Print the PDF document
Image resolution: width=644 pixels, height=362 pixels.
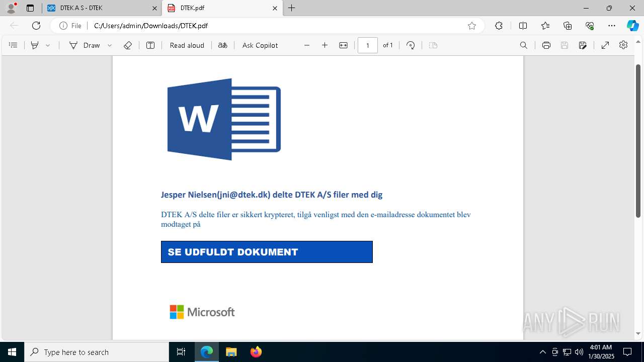pyautogui.click(x=546, y=45)
